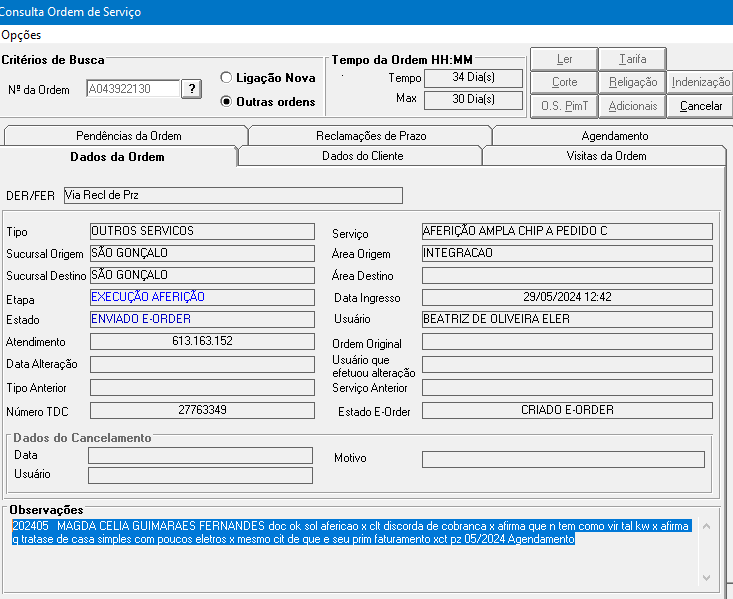Click the Sucursal Origem field value

(202, 253)
